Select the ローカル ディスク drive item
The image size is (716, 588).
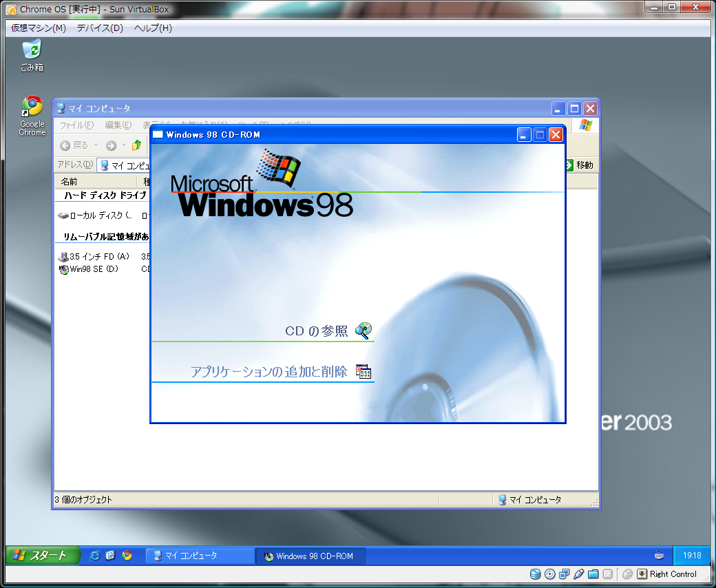(95, 215)
